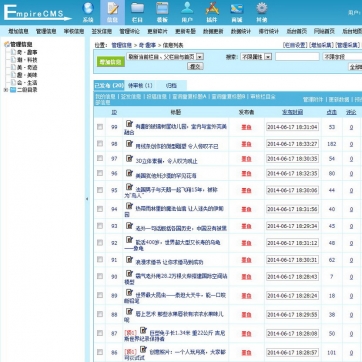
Task: Open the 增加信息 submenu item
Action: tap(19, 31)
